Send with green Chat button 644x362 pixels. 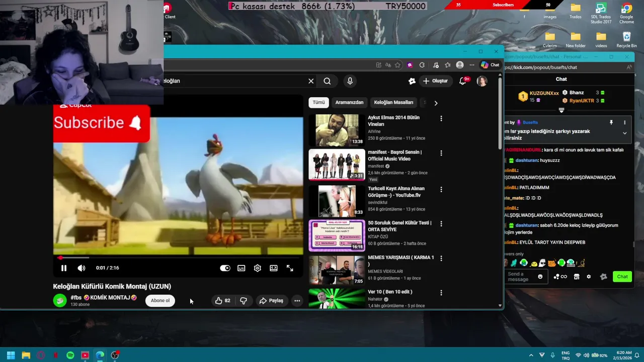622,277
